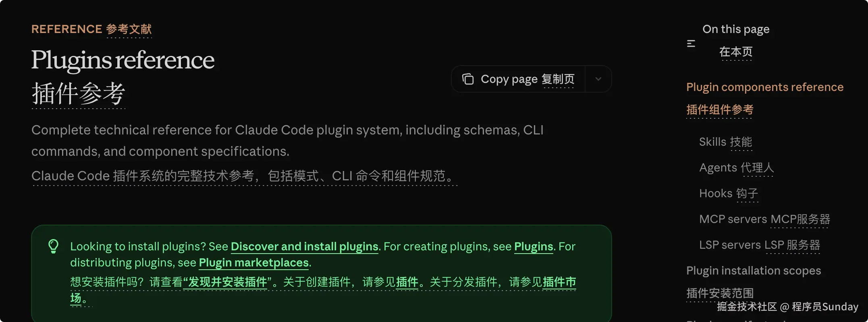Viewport: 868px width, 322px height.
Task: Click the copy icon in Copy page button
Action: coord(467,79)
